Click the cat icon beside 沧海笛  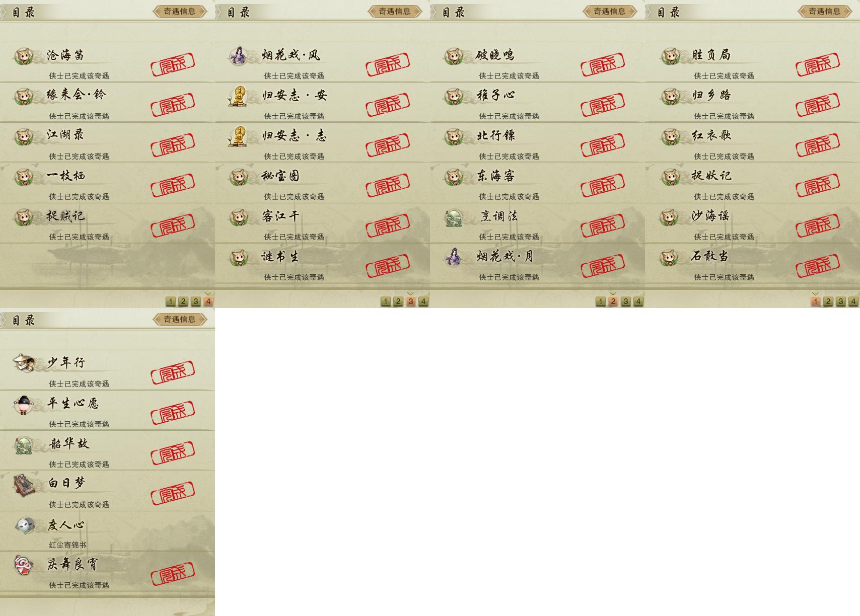point(23,56)
